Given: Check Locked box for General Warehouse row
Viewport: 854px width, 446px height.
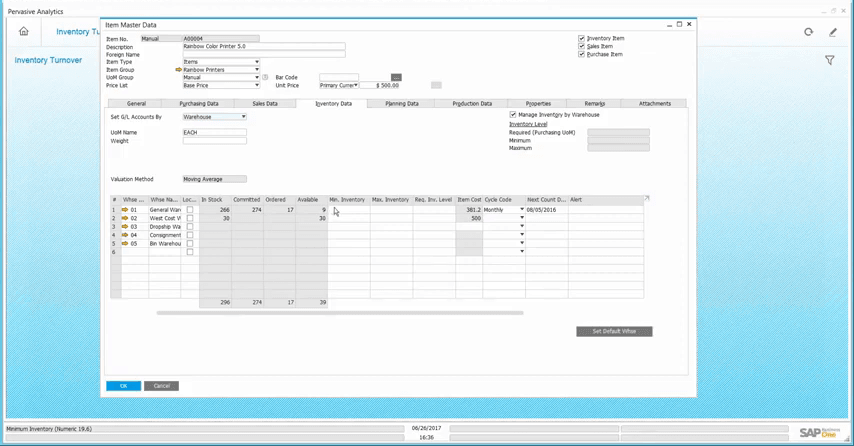Looking at the screenshot, I should point(190,210).
